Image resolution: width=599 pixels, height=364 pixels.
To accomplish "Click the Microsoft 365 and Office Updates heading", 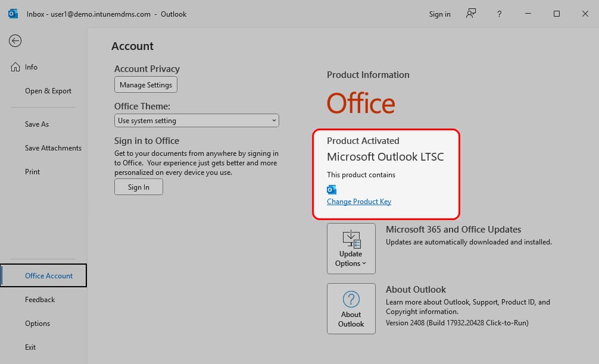I will coord(454,230).
